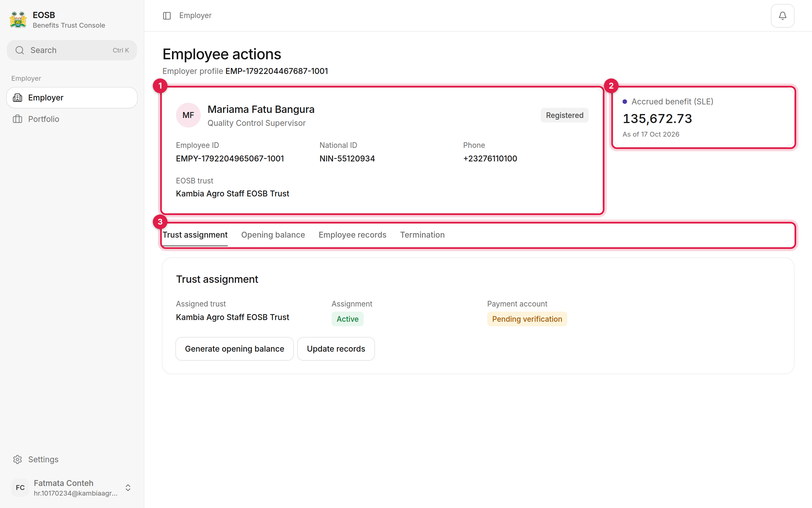Click the Pending verification badge

[x=527, y=319]
